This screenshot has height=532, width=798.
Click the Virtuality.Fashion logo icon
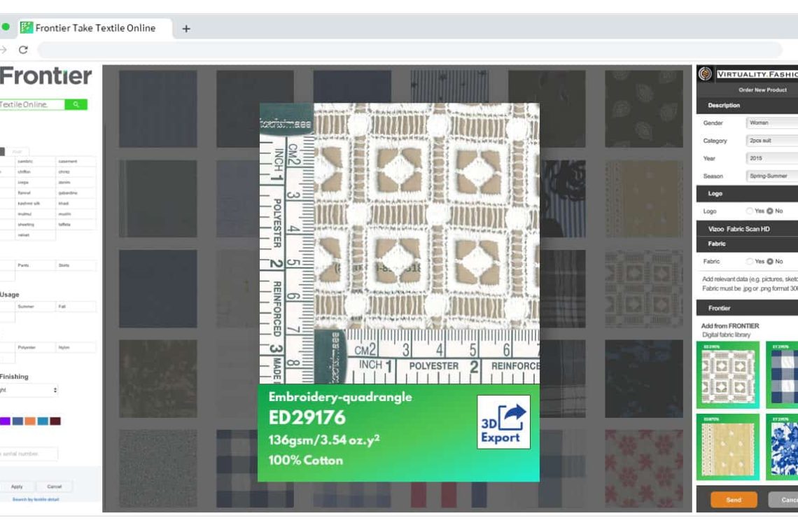705,73
